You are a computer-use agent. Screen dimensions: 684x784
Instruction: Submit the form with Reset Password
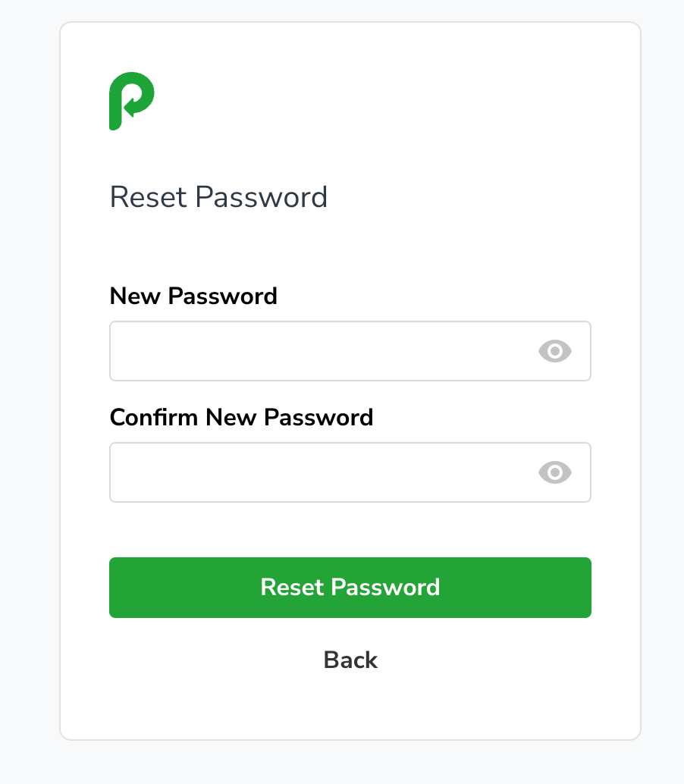(350, 588)
